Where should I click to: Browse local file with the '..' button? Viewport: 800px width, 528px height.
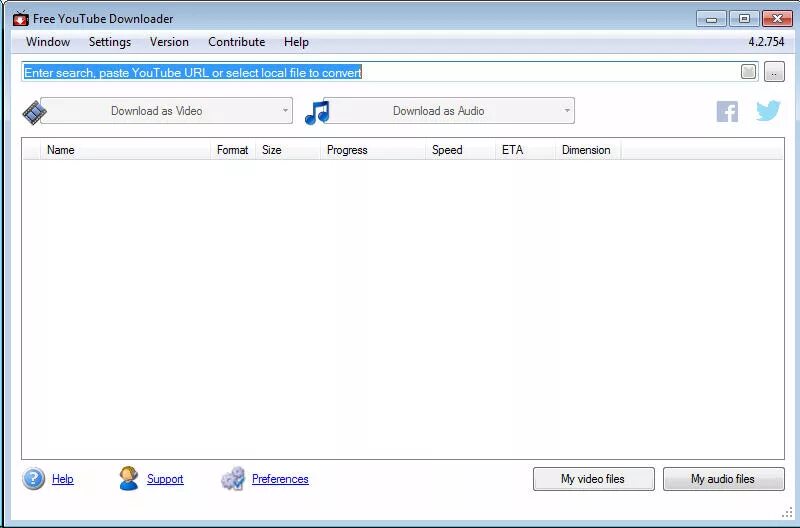[774, 72]
